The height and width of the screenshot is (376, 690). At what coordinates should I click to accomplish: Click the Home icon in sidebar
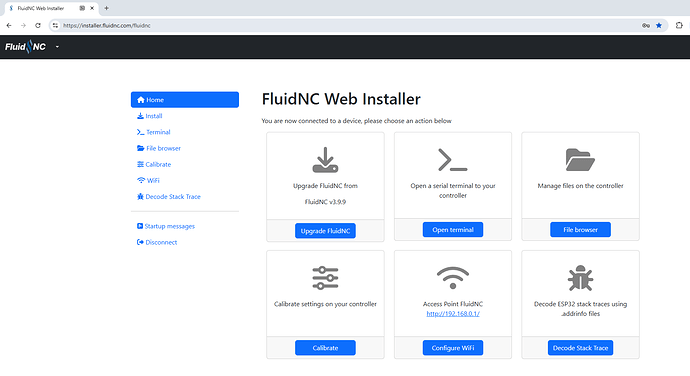[x=140, y=100]
